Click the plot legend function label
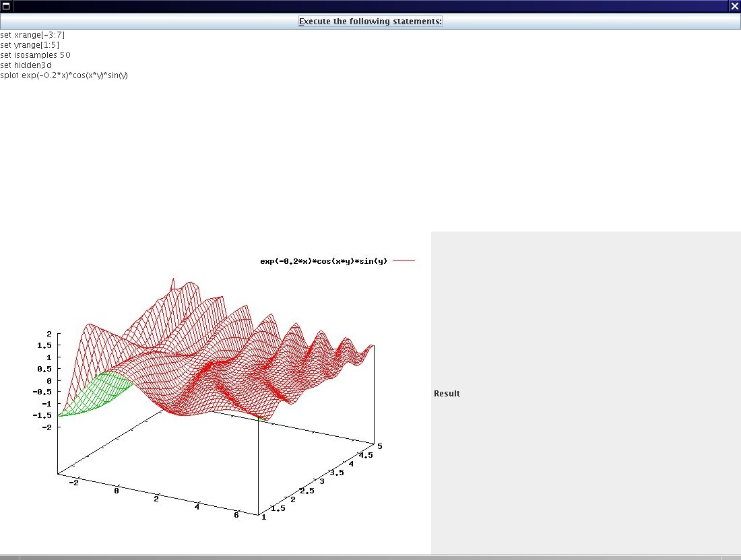741x560 pixels. [x=323, y=261]
